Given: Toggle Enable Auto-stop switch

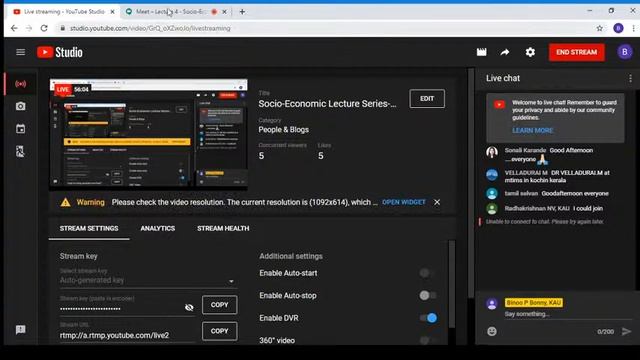Looking at the screenshot, I should (428, 295).
